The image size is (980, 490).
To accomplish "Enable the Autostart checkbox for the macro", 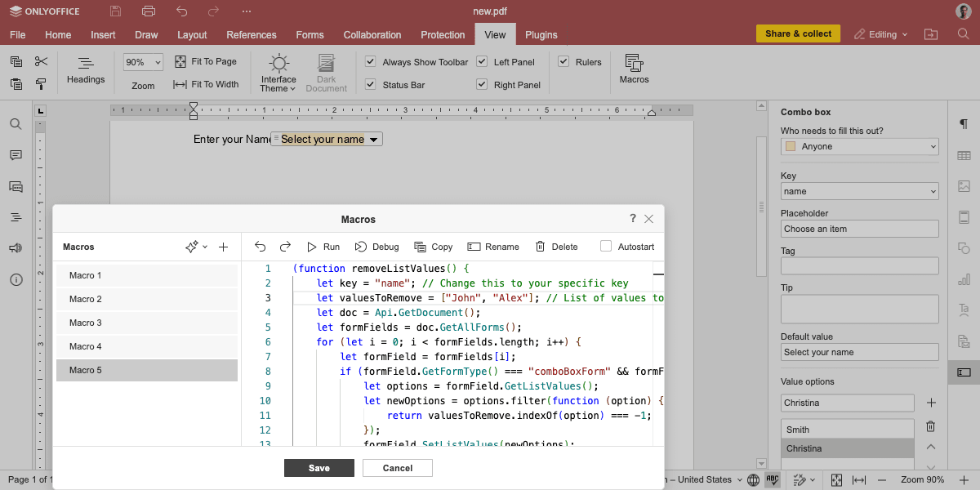I will [606, 247].
